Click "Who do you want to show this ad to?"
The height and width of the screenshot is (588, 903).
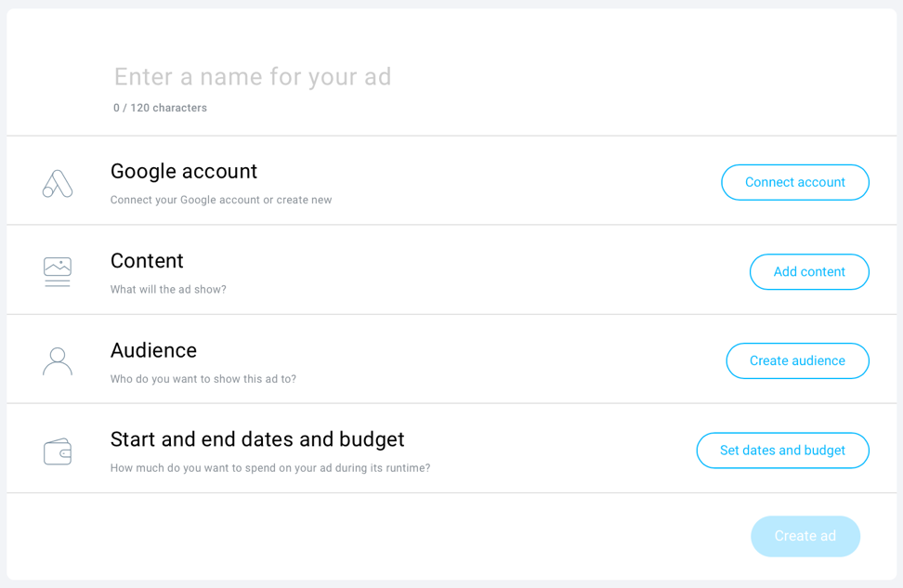click(203, 379)
